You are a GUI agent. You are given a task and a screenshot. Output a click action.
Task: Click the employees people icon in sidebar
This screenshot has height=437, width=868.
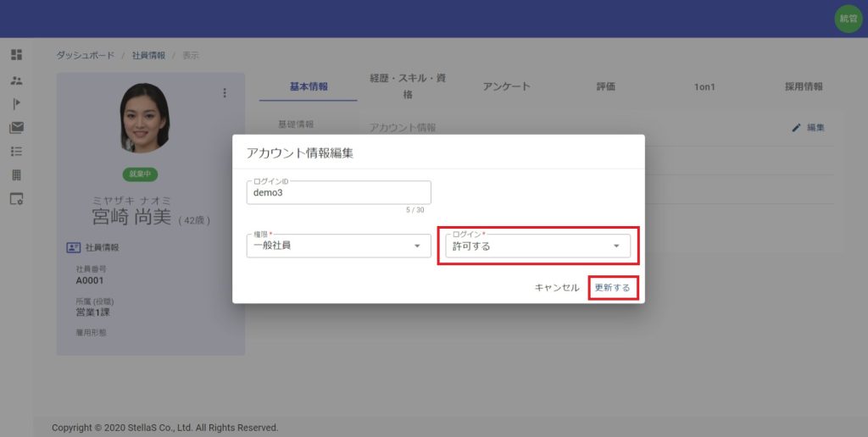click(16, 80)
